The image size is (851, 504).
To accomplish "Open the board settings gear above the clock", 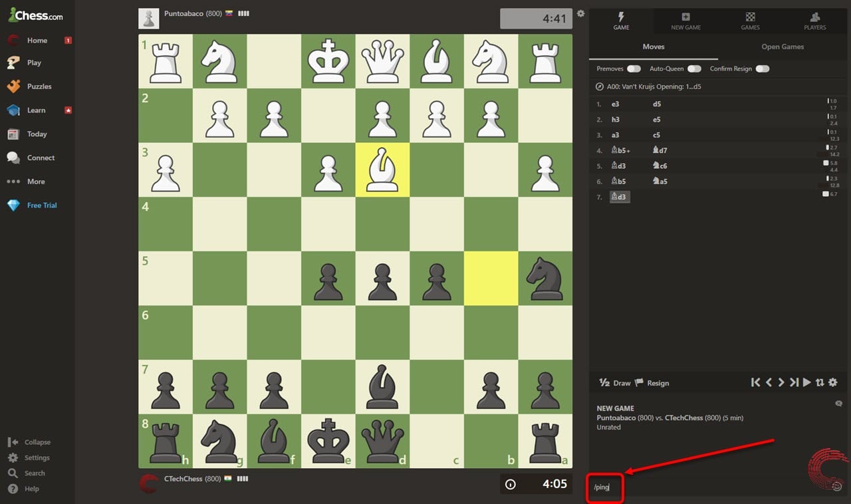I will pyautogui.click(x=580, y=13).
